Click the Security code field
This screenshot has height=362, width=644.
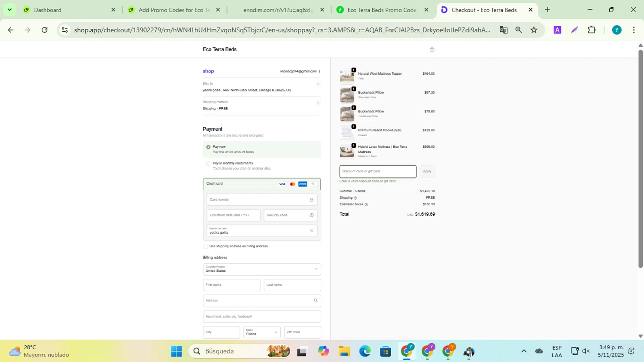tap(291, 215)
